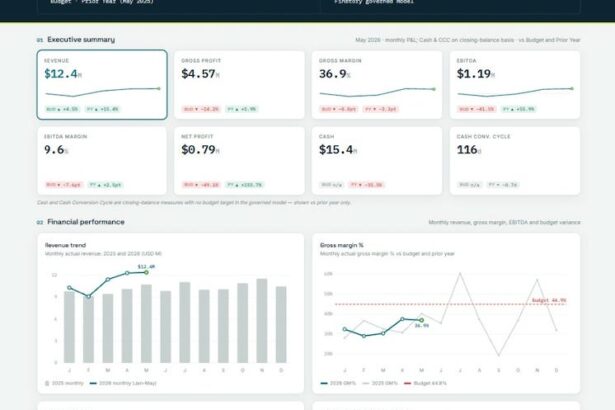Toggle the Budget 44.8% legend entry
This screenshot has height=410, width=615.
point(425,383)
